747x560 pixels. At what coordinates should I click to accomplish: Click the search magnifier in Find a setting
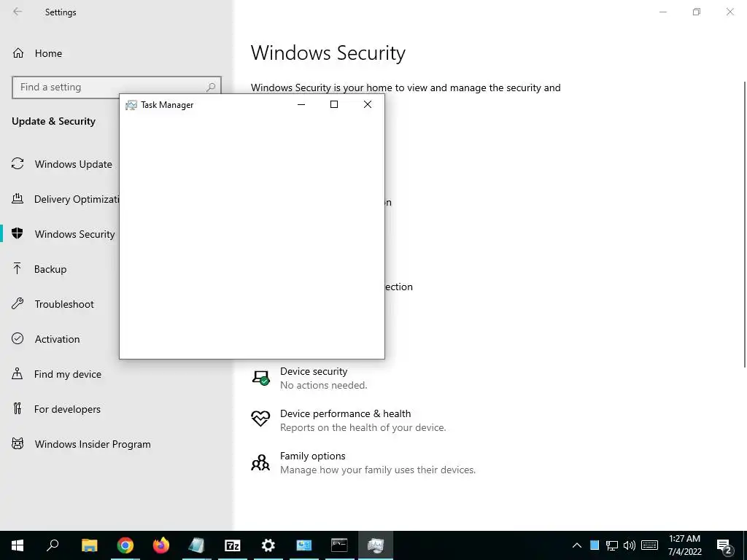211,87
